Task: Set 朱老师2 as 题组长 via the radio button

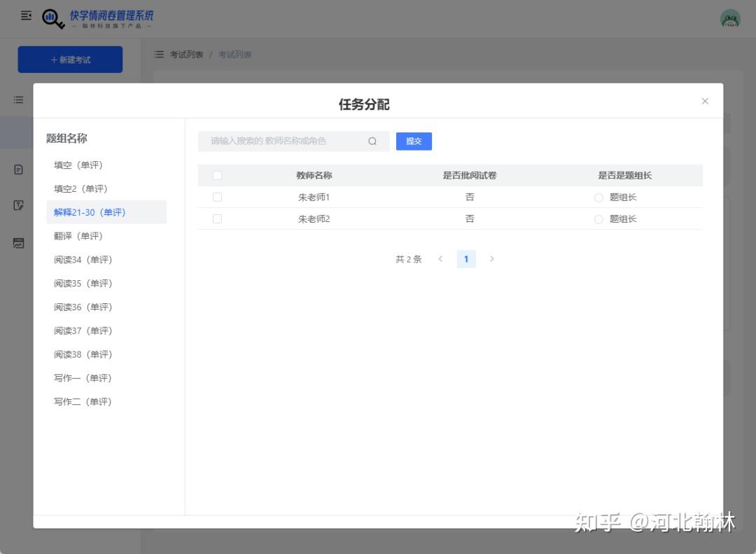Action: pyautogui.click(x=598, y=220)
